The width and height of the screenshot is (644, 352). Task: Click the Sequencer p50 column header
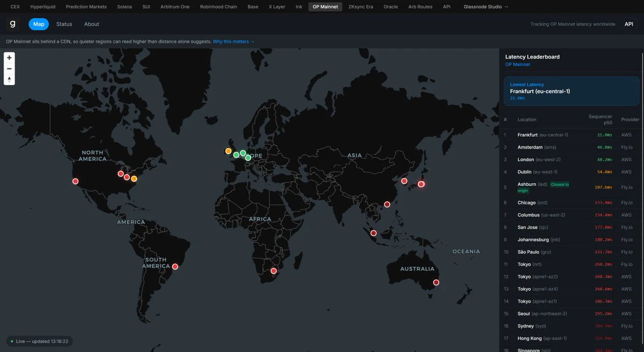[600, 119]
